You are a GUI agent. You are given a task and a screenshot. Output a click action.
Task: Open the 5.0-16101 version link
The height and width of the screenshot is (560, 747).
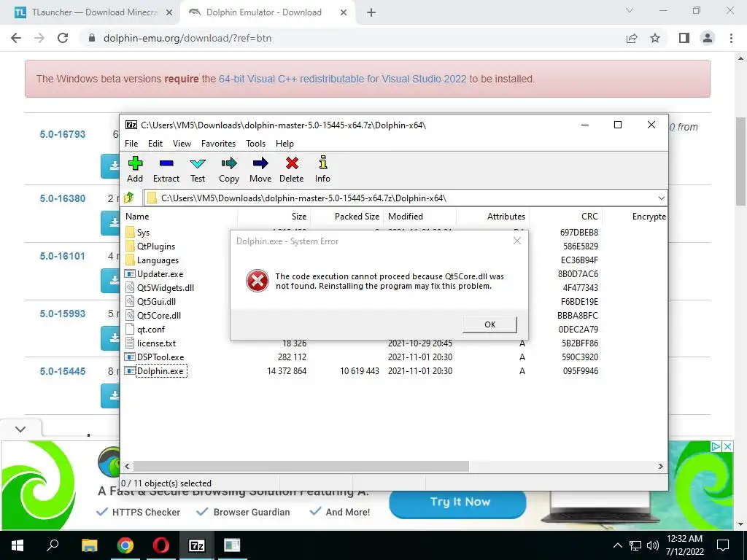63,256
